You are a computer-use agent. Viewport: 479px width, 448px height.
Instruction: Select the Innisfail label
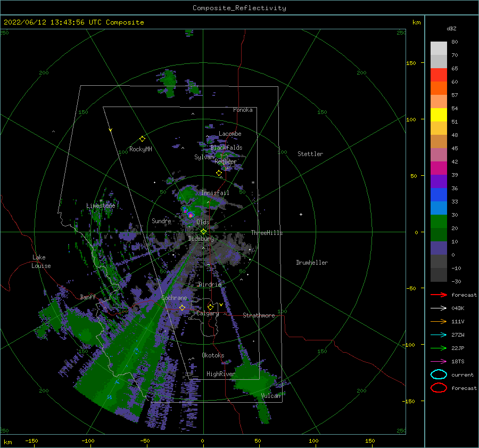tap(215, 193)
